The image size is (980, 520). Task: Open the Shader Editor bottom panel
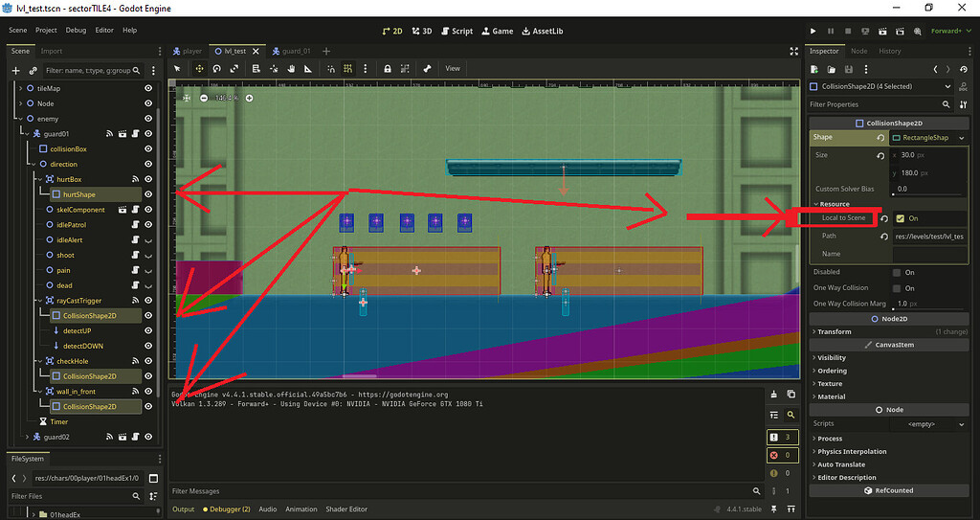345,509
